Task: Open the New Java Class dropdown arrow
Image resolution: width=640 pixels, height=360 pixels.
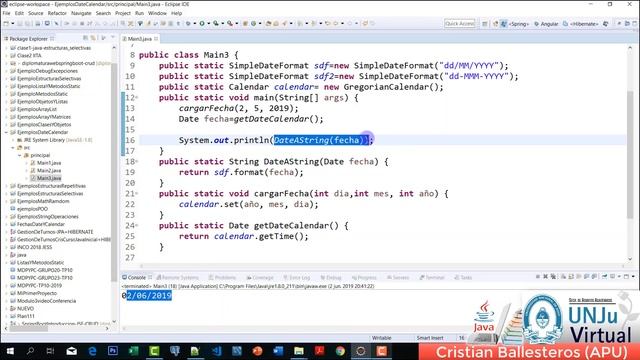Action: (x=260, y=24)
